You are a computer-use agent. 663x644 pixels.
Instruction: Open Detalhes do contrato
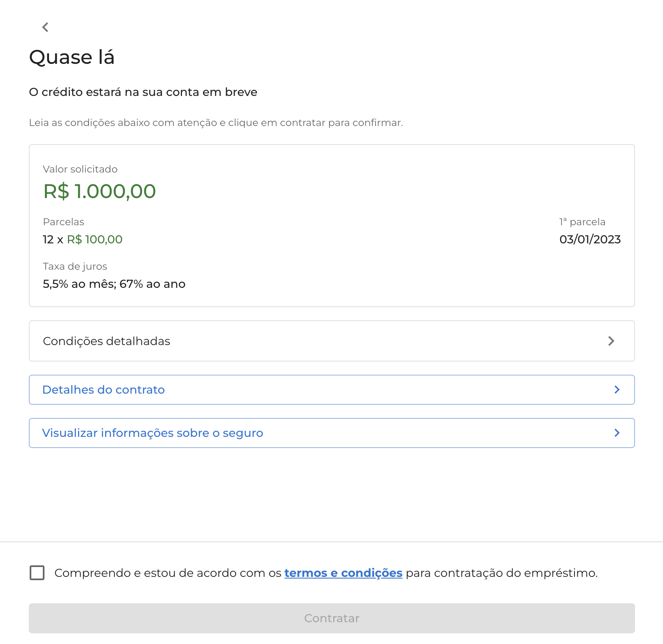coord(103,390)
